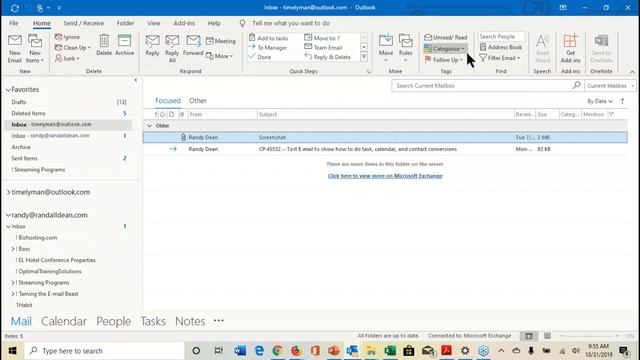Click the Reply All icon

172,49
